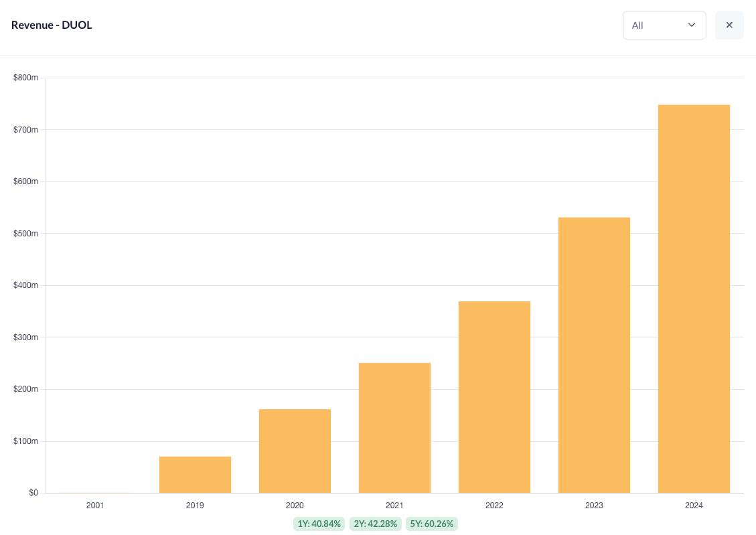Screen dimensions: 756x535
Task: Click the 2020 x-axis label
Action: (295, 506)
